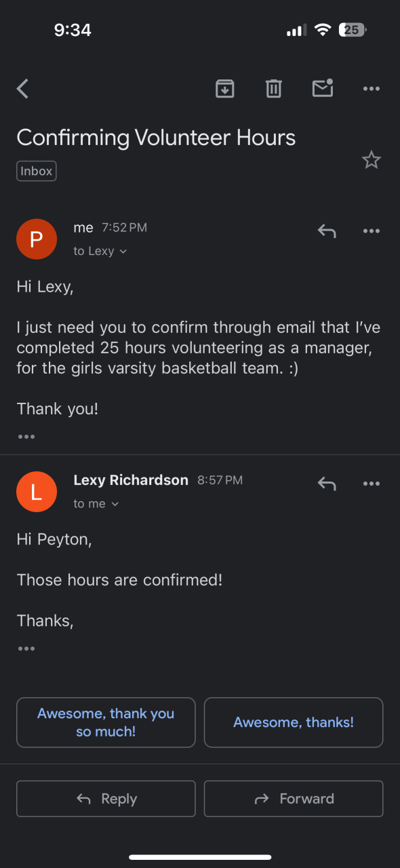Mark the email as unread

[323, 88]
